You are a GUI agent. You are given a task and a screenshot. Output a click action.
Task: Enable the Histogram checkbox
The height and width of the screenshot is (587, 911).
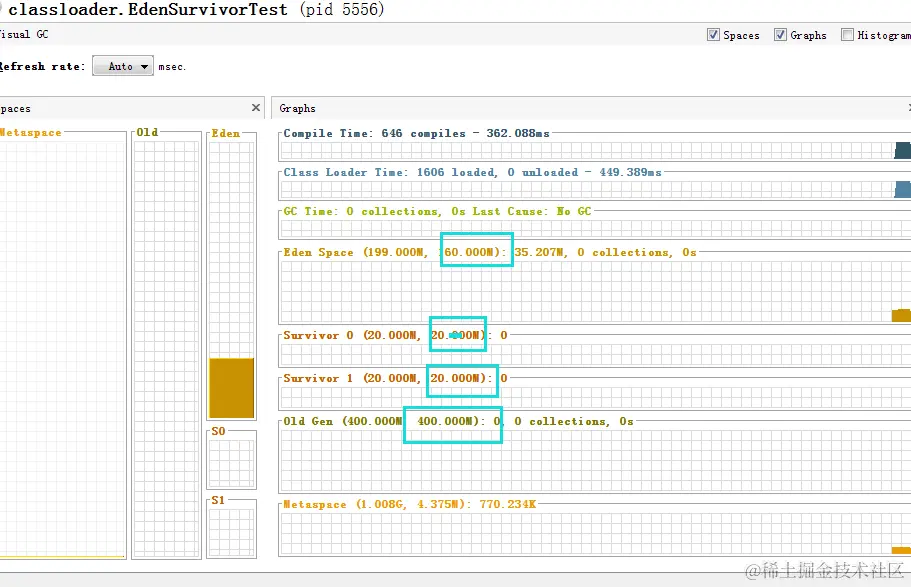tap(848, 35)
